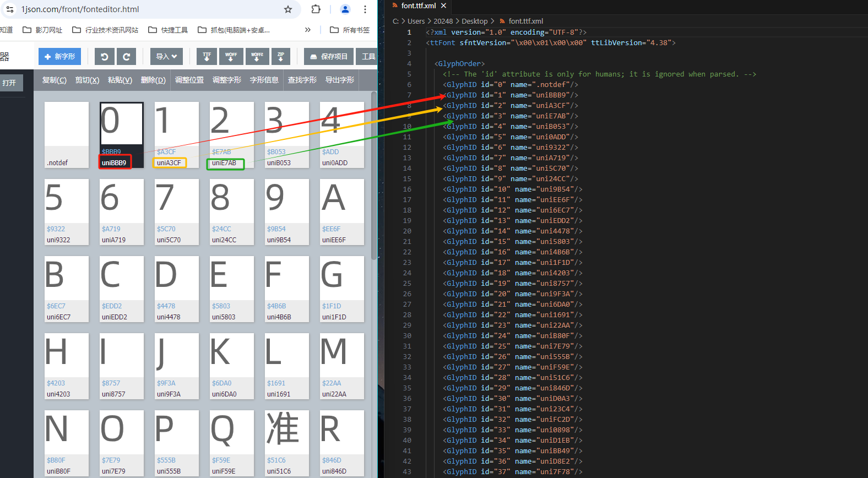Click the redo arrow button

coord(126,56)
